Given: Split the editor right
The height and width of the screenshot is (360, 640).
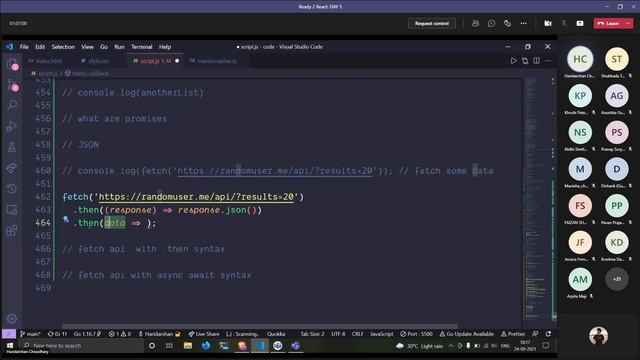Looking at the screenshot, I should [x=536, y=61].
